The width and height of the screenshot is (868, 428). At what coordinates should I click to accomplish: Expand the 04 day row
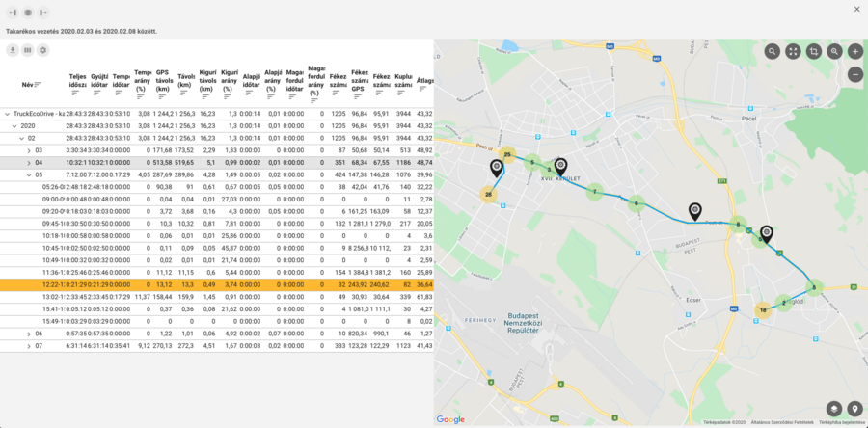click(29, 163)
